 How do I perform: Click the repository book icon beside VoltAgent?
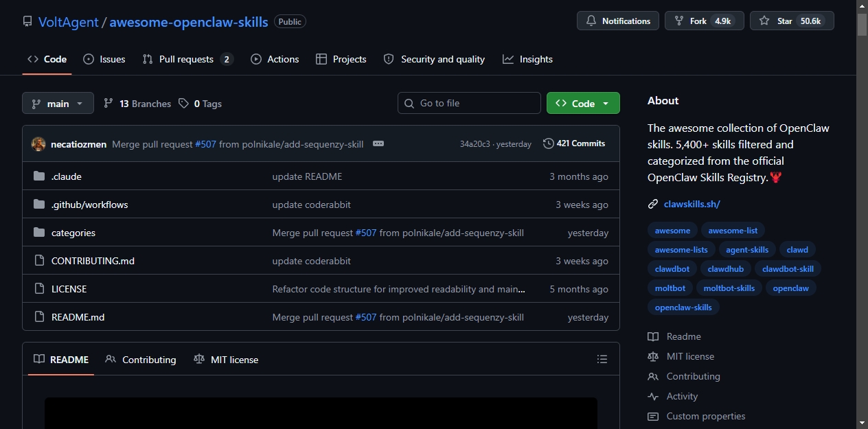tap(27, 21)
